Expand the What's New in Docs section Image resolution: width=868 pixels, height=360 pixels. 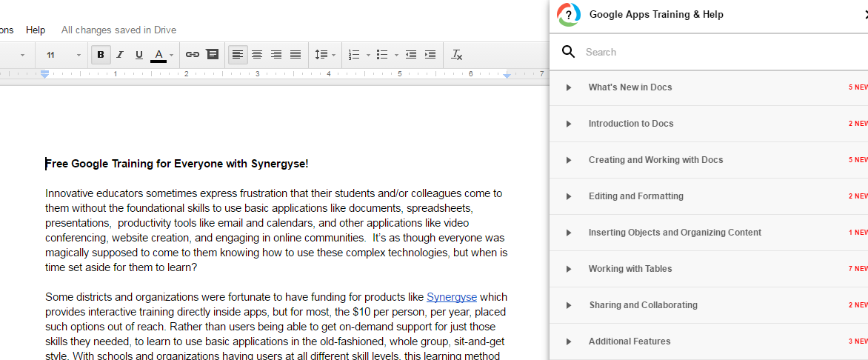coord(709,87)
